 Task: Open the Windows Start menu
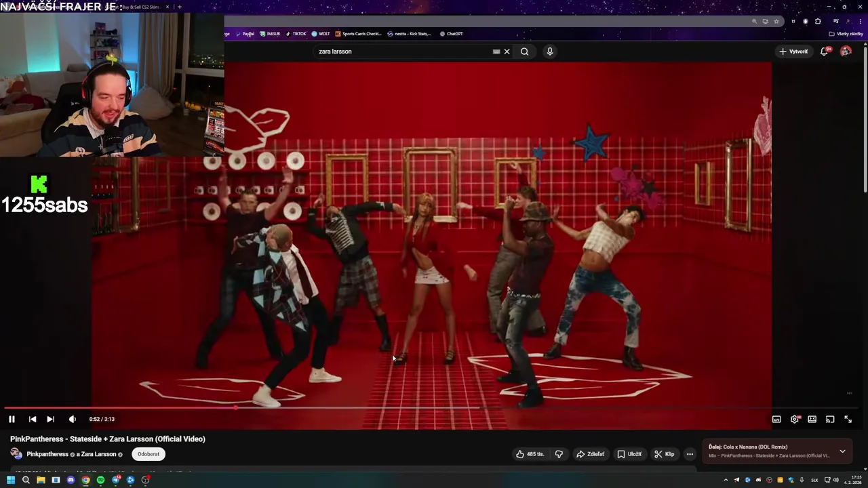point(11,480)
